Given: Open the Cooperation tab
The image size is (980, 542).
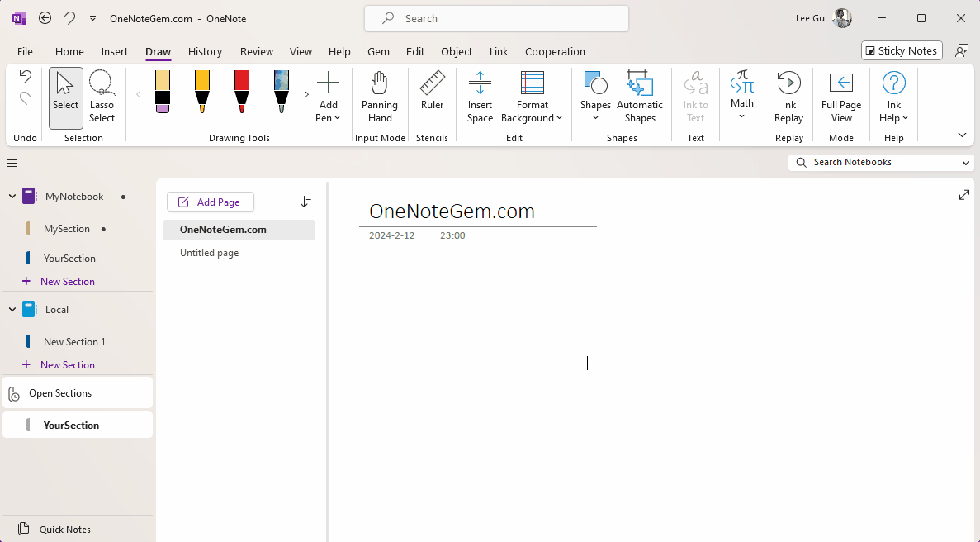Looking at the screenshot, I should tap(555, 51).
